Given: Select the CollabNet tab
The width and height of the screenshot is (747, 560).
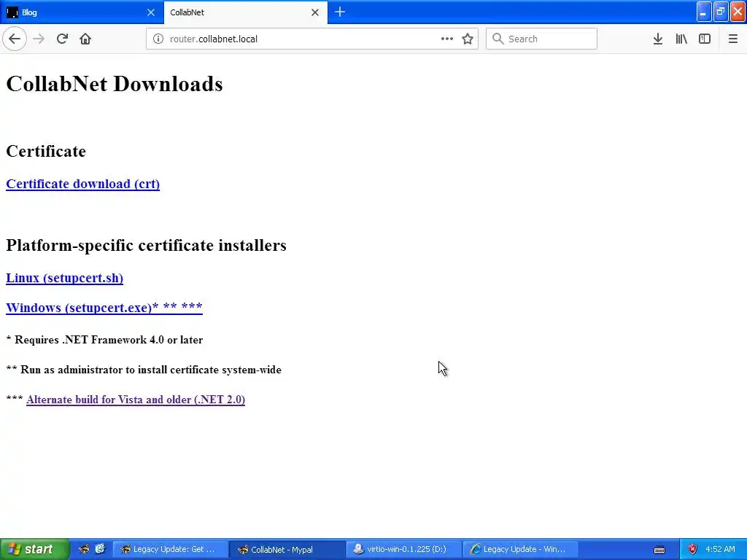Looking at the screenshot, I should [x=246, y=12].
